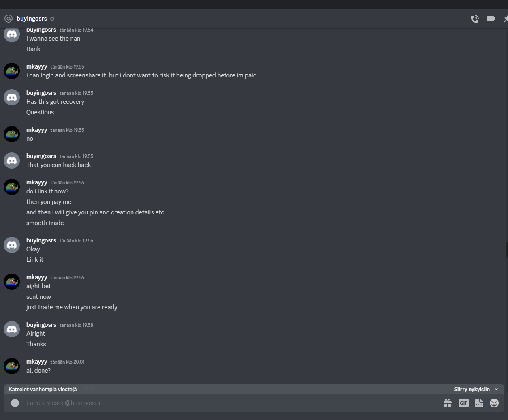Click username mkayyy above 'all done?'
The width and height of the screenshot is (508, 420).
pos(37,362)
